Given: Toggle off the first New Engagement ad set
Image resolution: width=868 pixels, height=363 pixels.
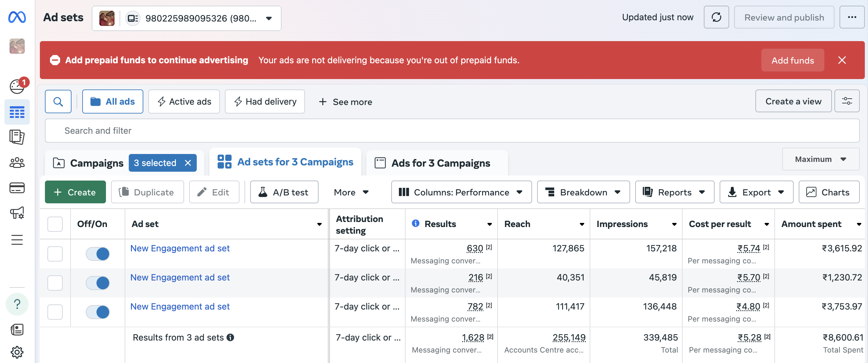Looking at the screenshot, I should tap(98, 254).
